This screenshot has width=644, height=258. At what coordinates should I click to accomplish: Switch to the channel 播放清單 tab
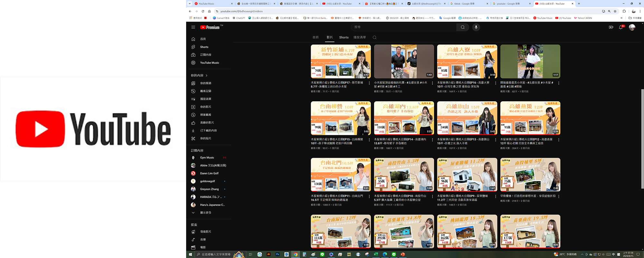click(x=360, y=37)
